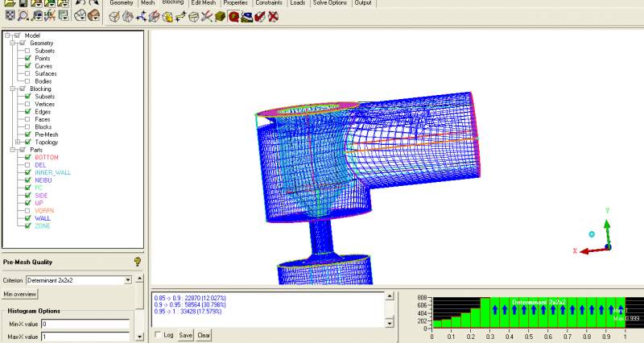Open the Measure Distance tool dropdown
The width and height of the screenshot is (644, 343).
(36, 15)
